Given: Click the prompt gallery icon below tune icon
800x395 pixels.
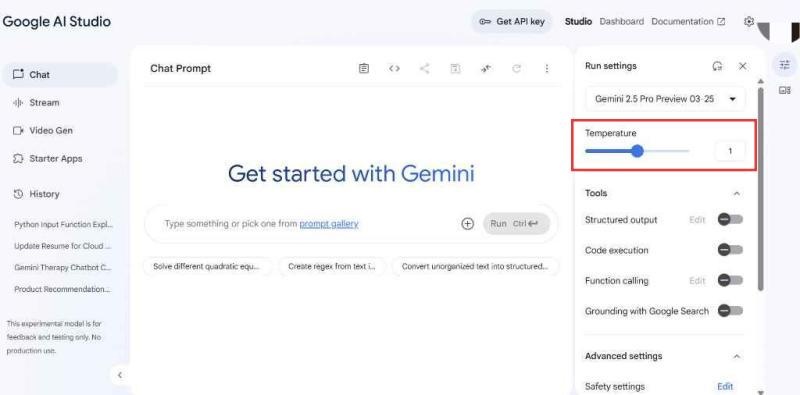Looking at the screenshot, I should point(784,90).
